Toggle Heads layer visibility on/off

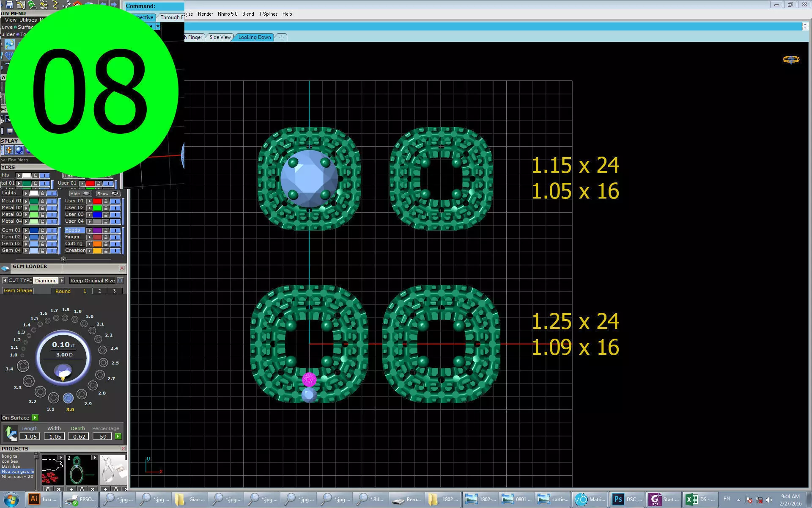coord(115,230)
